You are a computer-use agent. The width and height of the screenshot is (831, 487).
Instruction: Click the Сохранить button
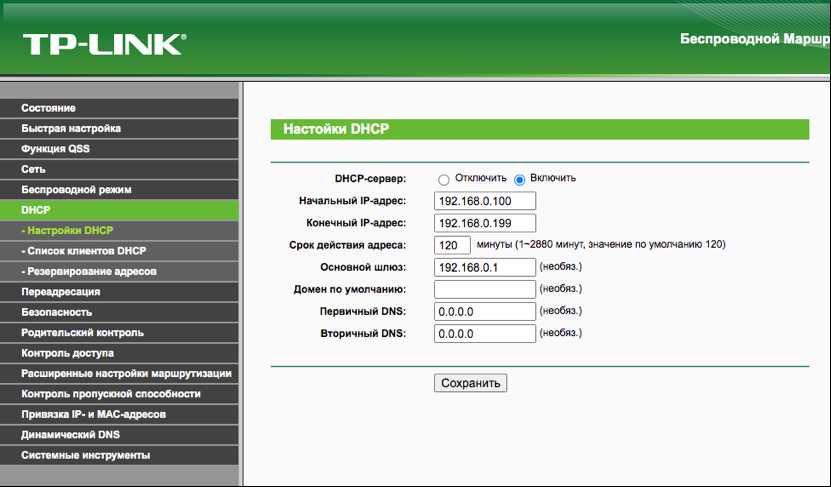tap(471, 383)
